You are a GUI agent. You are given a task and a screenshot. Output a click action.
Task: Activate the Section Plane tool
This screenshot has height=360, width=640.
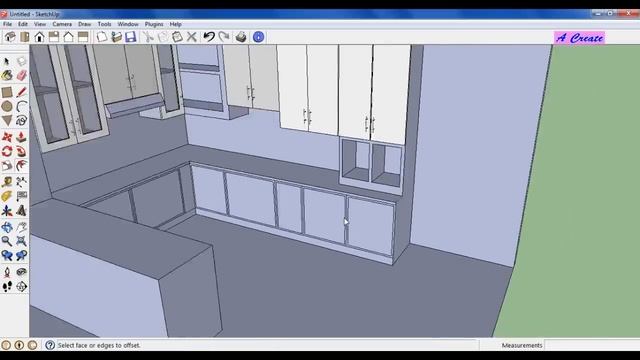(21, 287)
